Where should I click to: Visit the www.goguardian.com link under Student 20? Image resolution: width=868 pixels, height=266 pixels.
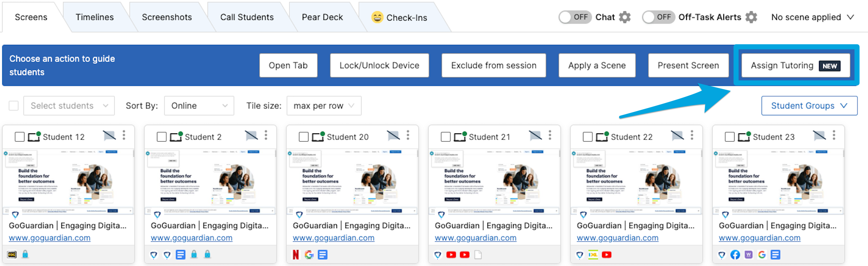pyautogui.click(x=333, y=238)
